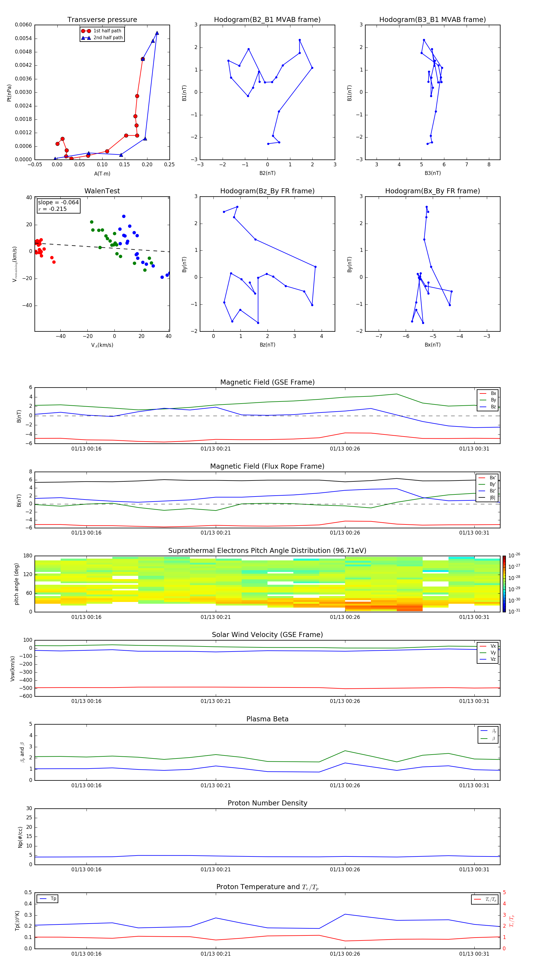Click the 'Hodogram(B2_B1 MVAB frame)' title
Viewport: 535px width, 980px height.
[267, 20]
